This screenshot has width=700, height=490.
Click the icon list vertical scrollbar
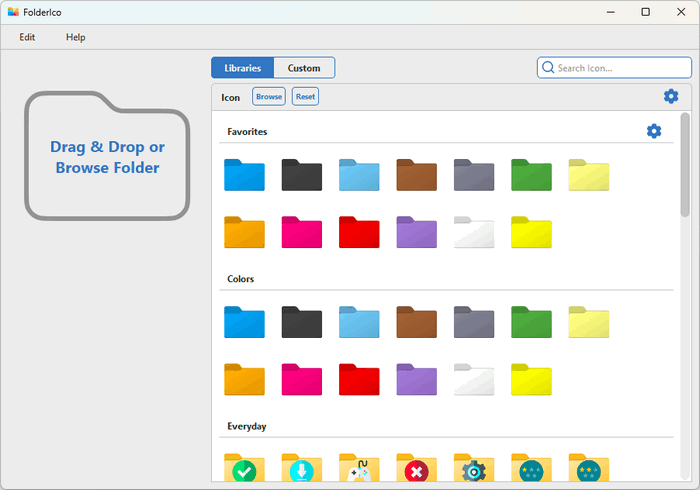click(685, 165)
